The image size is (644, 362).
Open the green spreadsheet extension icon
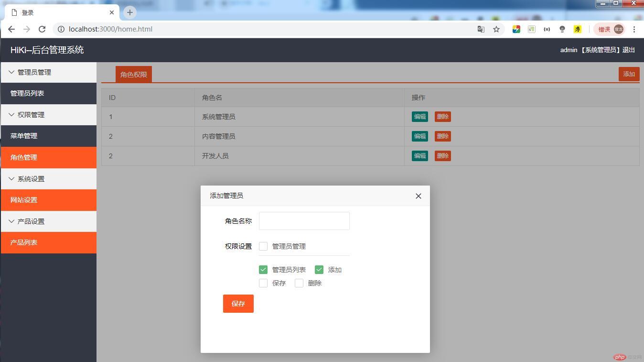532,29
